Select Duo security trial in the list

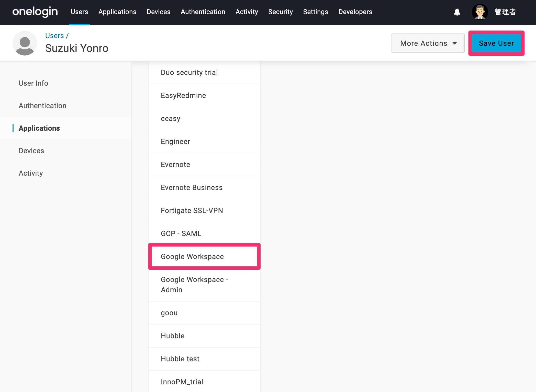pos(204,72)
